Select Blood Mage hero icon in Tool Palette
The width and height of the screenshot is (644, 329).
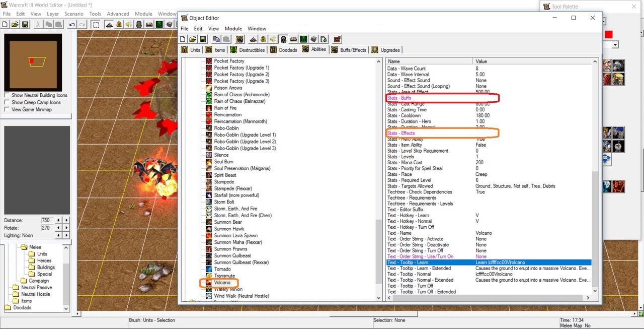607,79
